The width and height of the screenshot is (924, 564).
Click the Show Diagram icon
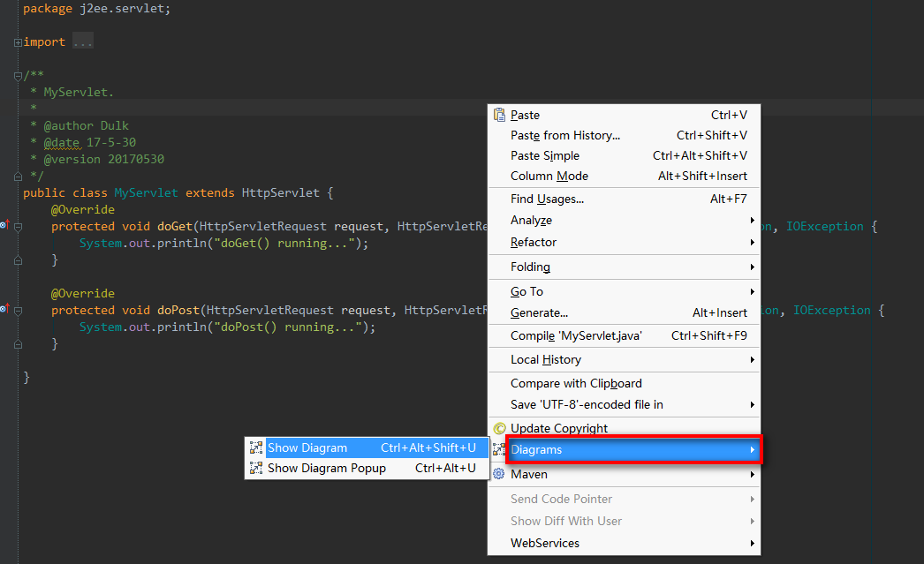click(x=256, y=448)
